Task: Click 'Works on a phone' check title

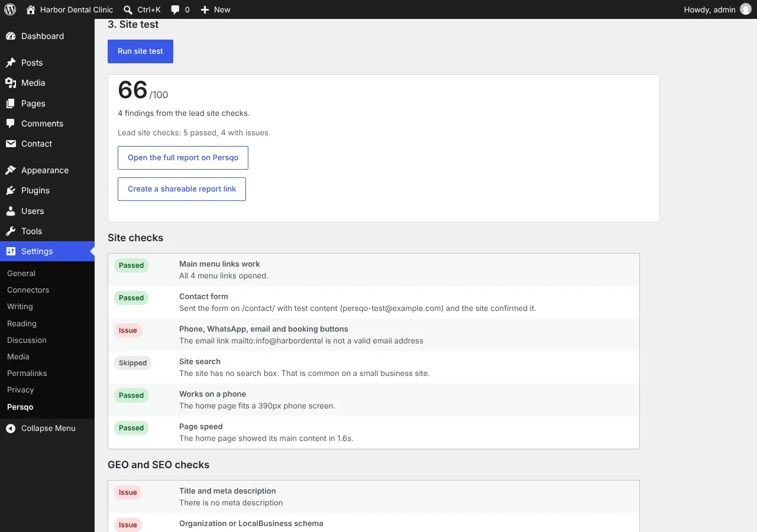Action: (212, 394)
